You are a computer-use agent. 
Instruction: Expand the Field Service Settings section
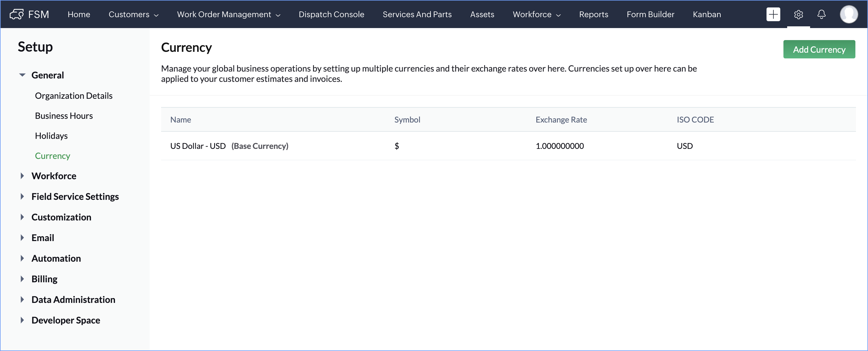pyautogui.click(x=22, y=196)
